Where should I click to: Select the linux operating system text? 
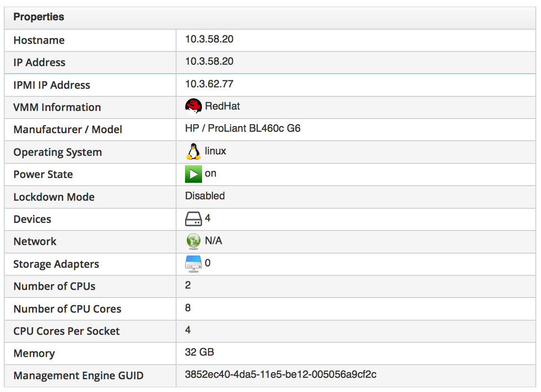(215, 151)
